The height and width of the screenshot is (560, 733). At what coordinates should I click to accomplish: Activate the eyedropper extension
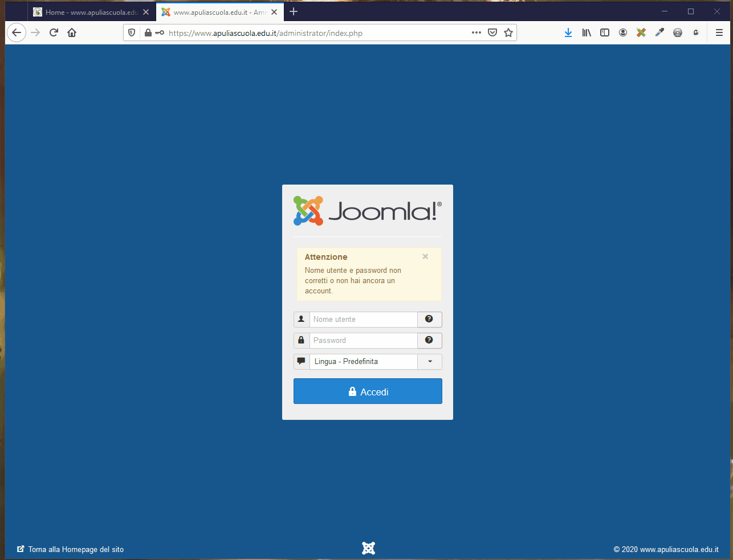click(x=659, y=33)
